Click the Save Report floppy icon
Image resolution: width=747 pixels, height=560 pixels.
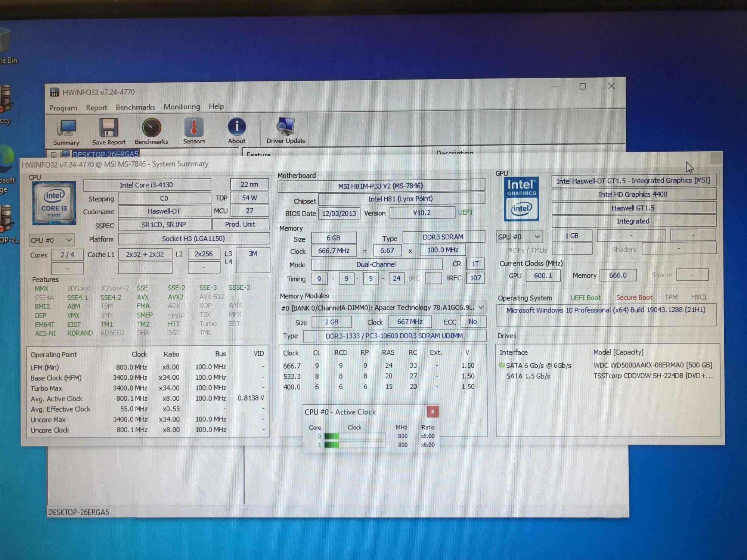point(109,132)
